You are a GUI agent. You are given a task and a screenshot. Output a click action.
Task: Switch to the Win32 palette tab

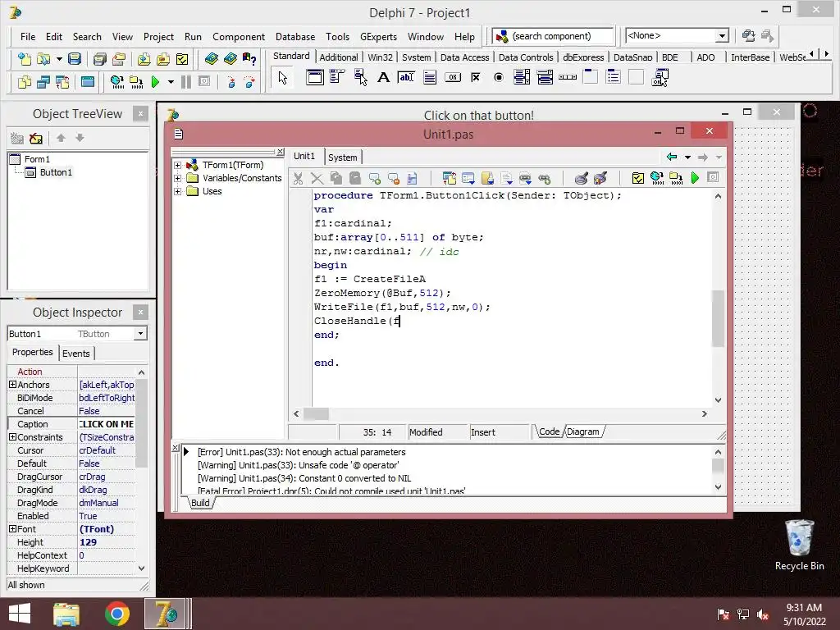(x=381, y=57)
